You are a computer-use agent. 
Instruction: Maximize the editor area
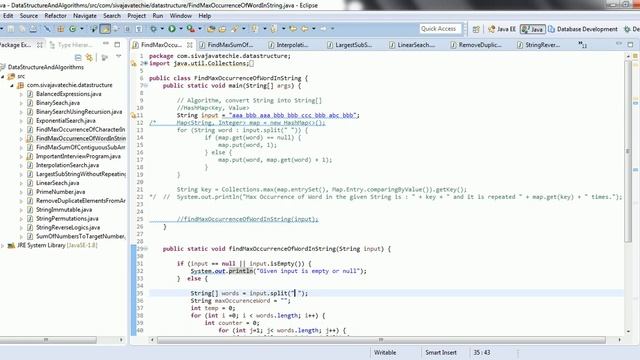(630, 44)
